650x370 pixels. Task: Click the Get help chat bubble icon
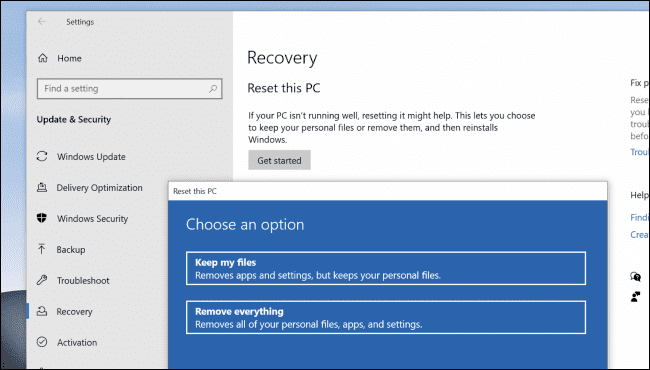click(x=635, y=276)
